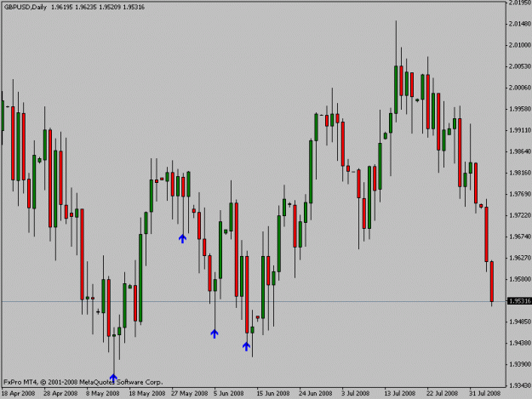Click the 8 May 2008 date label
This screenshot has height=399, width=532.
coord(103,394)
